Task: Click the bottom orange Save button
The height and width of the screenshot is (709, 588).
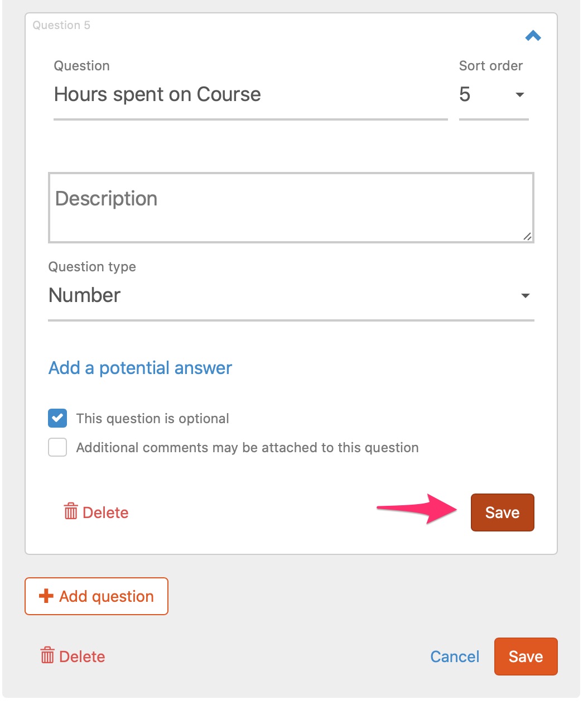Action: click(x=526, y=657)
